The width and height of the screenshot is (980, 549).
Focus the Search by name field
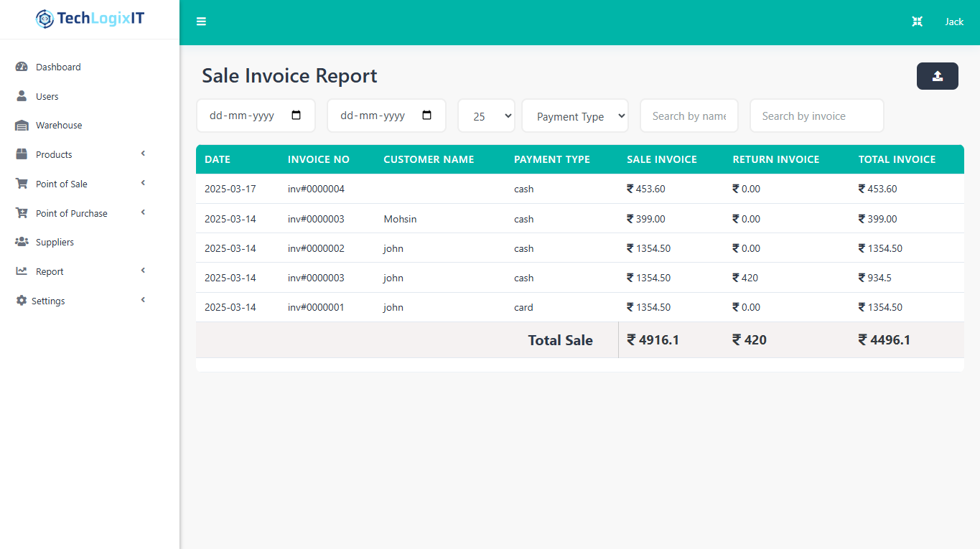689,116
